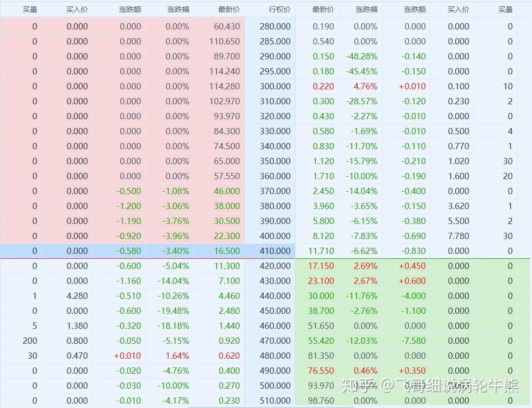The height and width of the screenshot is (408, 532).
Task: Click call latest price 7.100
Action: [x=229, y=281]
